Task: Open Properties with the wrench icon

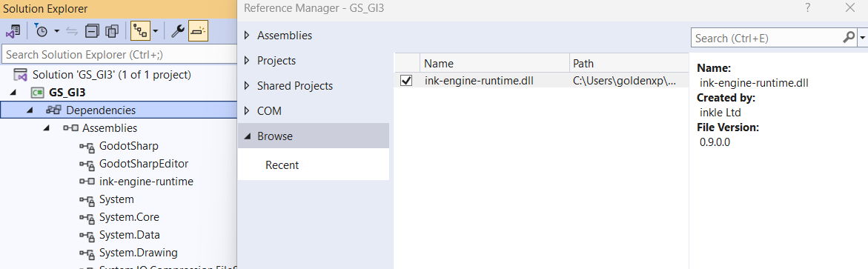Action: coord(177,32)
